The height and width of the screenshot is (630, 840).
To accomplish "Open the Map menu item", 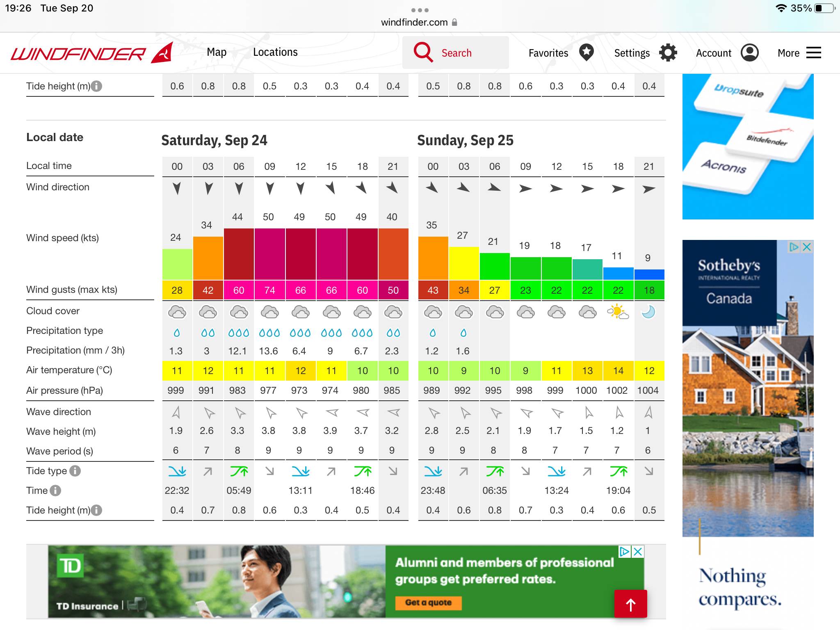I will (x=217, y=52).
